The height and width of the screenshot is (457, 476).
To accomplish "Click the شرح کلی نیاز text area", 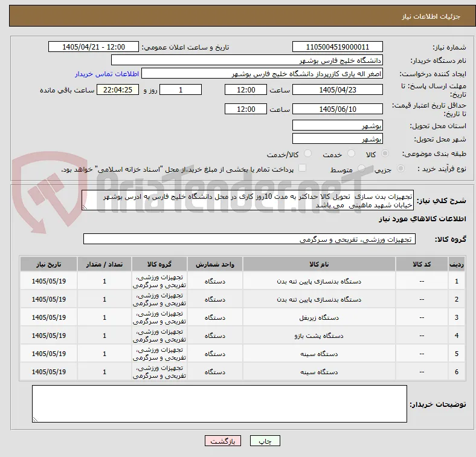I will [248, 200].
